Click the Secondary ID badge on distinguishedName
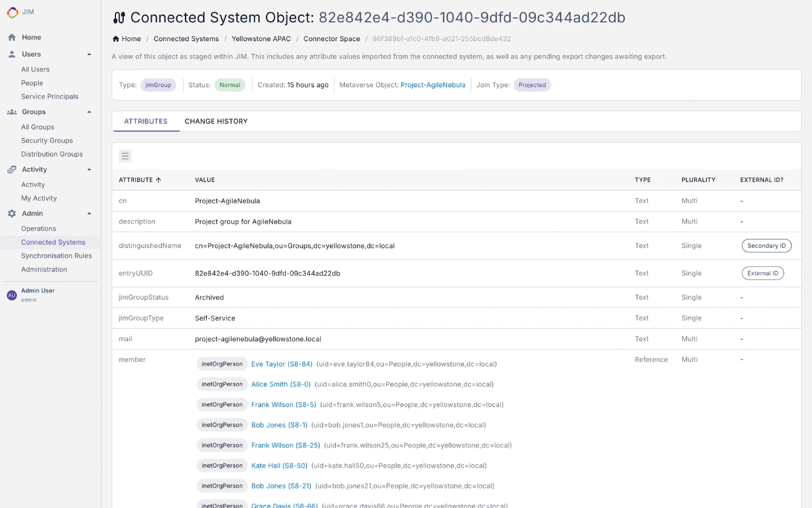This screenshot has height=508, width=812. point(766,246)
